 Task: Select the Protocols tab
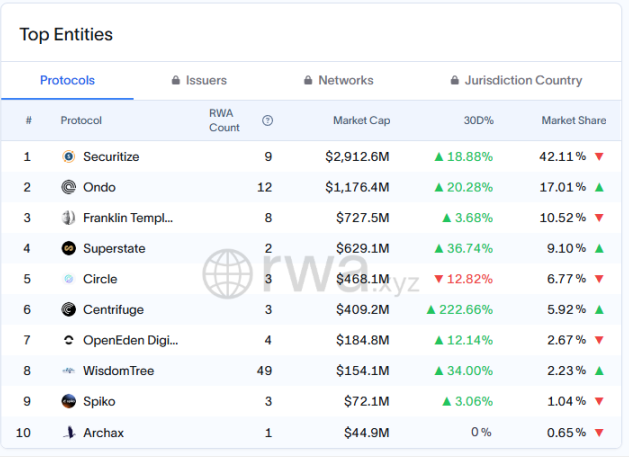[x=67, y=80]
